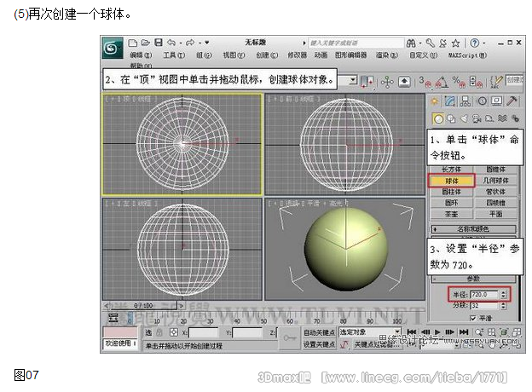
Task: Click the New Scene icon
Action: coord(133,43)
